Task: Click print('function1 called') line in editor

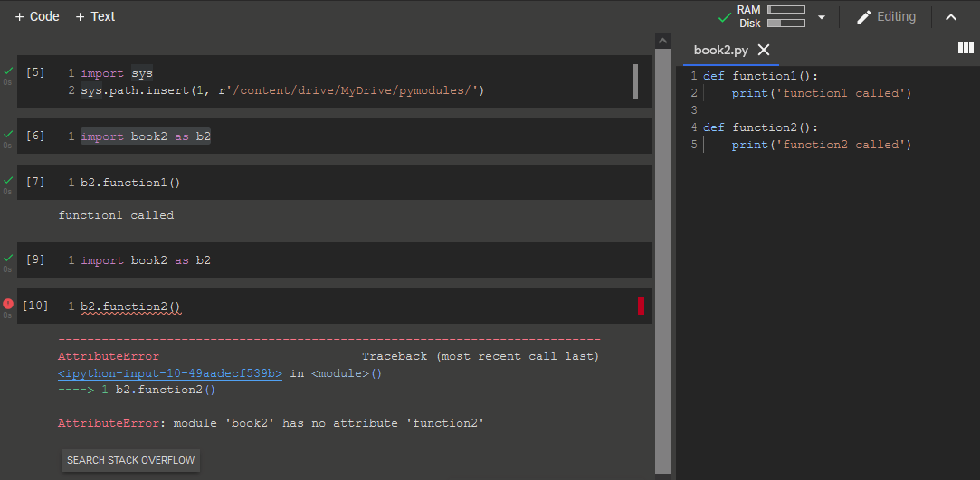Action: tap(822, 94)
